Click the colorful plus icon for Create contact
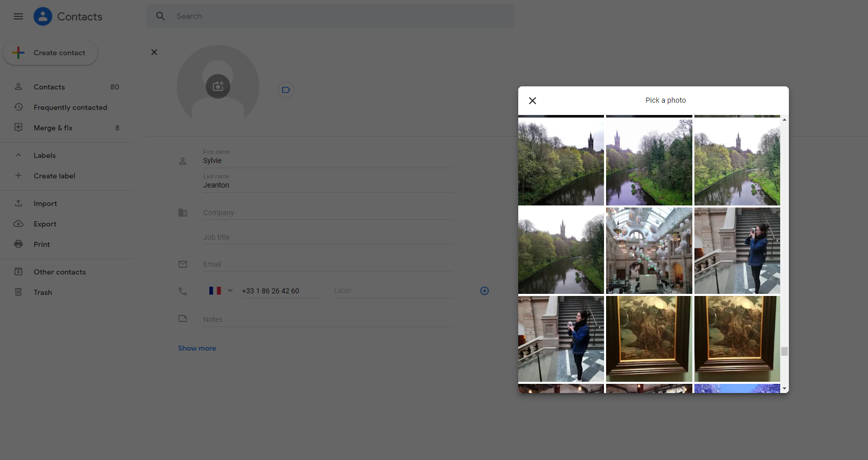Image resolution: width=868 pixels, height=460 pixels. [18, 53]
